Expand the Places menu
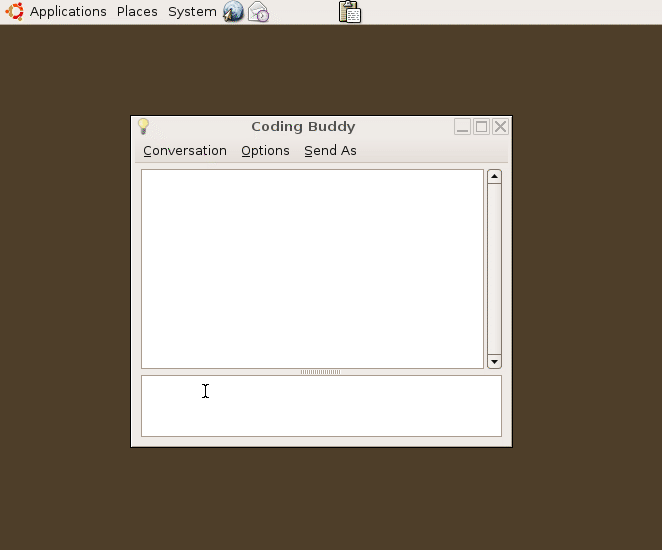This screenshot has height=550, width=662. (x=137, y=12)
